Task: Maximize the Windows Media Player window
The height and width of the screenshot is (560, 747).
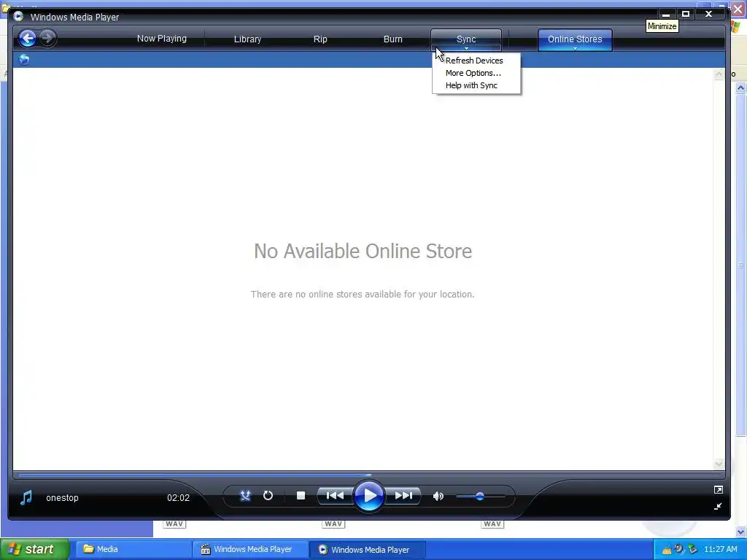Action: point(686,14)
